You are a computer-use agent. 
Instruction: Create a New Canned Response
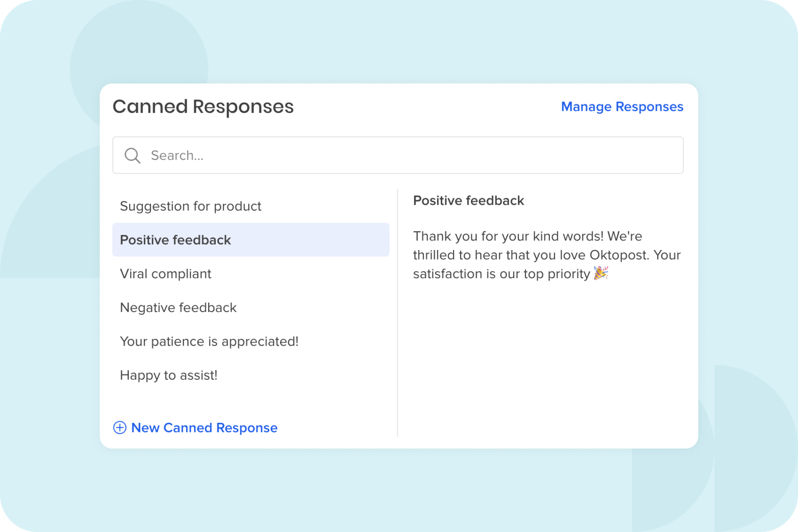click(195, 428)
